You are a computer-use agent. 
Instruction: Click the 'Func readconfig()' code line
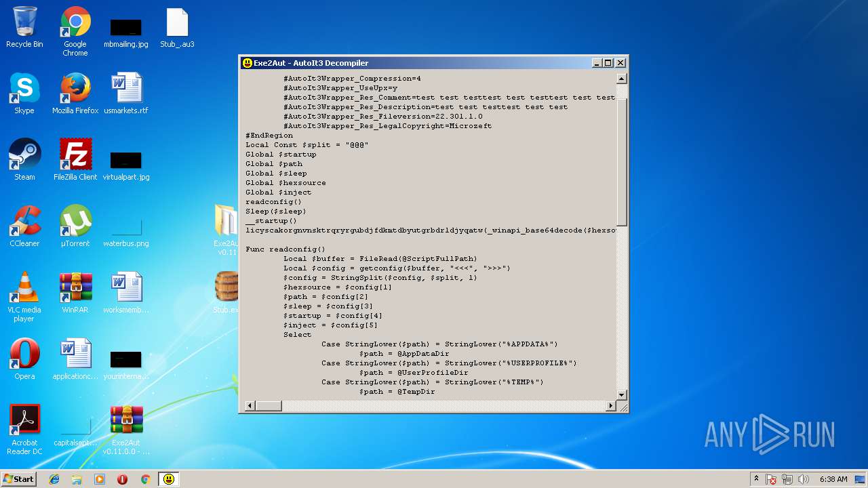[285, 249]
